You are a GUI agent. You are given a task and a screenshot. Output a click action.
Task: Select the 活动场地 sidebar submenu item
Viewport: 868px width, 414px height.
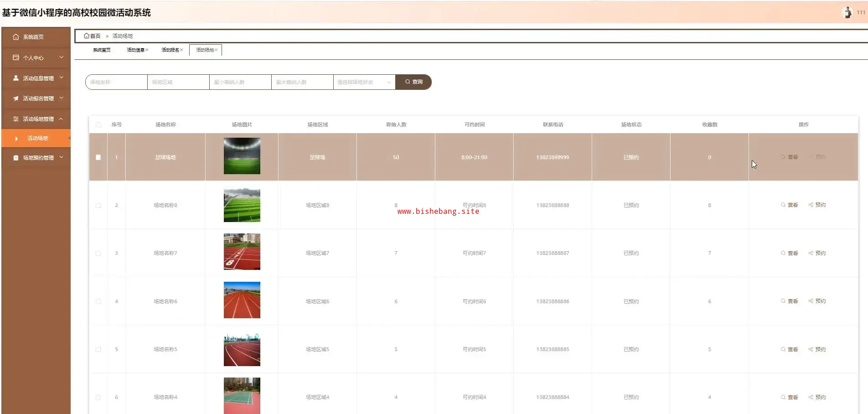(36, 138)
